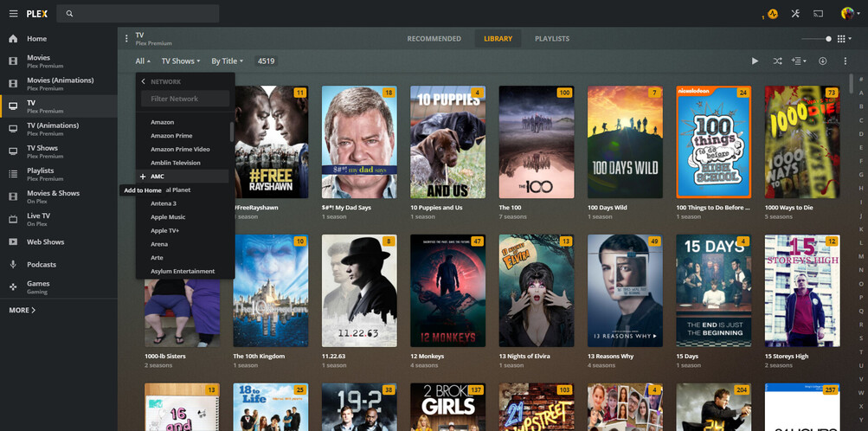Click the top search box
Screen dimensions: 868x431
point(138,14)
